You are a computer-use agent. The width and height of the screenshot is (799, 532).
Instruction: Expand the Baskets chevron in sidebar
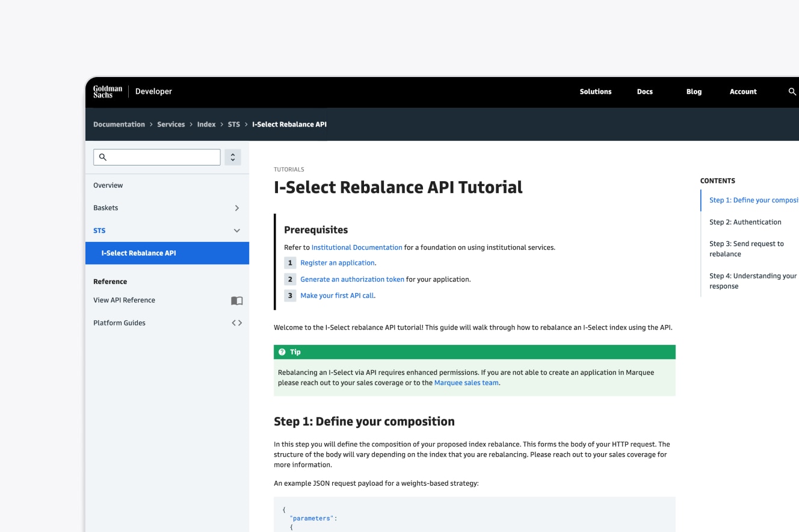pyautogui.click(x=237, y=208)
